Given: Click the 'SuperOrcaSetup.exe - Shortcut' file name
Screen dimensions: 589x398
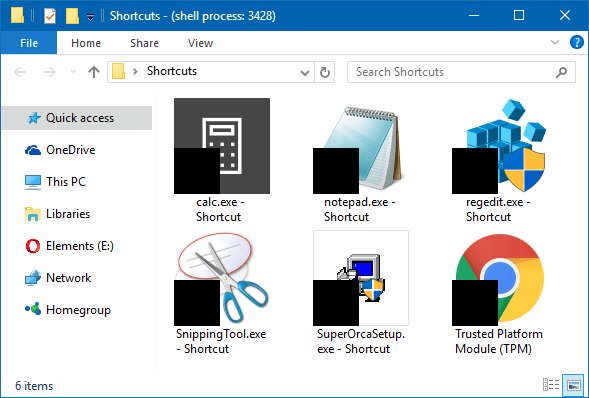Looking at the screenshot, I should click(x=361, y=341).
